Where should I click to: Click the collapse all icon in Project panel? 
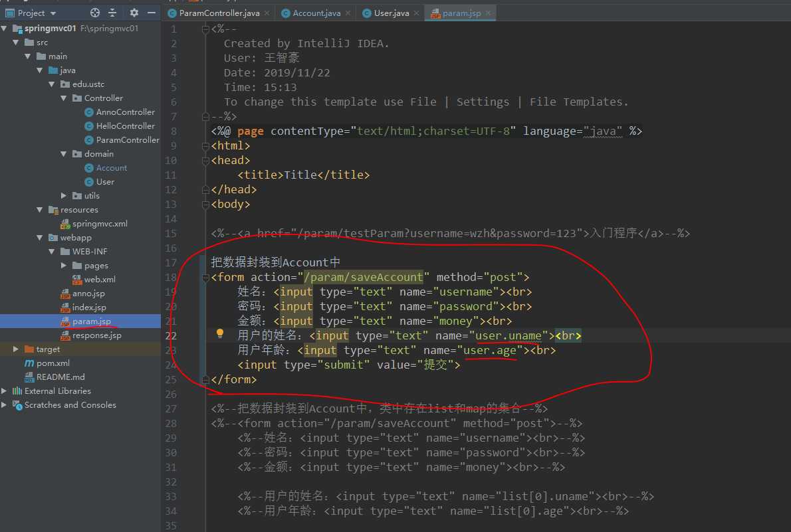[x=112, y=13]
